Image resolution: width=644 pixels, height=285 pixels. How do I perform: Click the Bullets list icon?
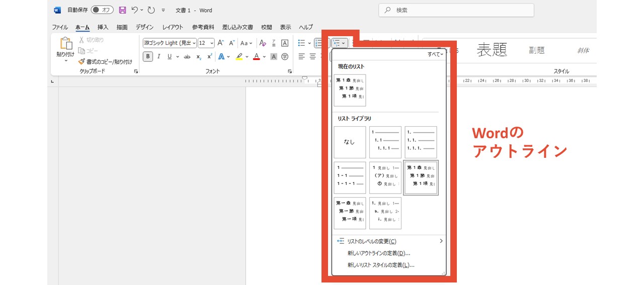pyautogui.click(x=301, y=43)
